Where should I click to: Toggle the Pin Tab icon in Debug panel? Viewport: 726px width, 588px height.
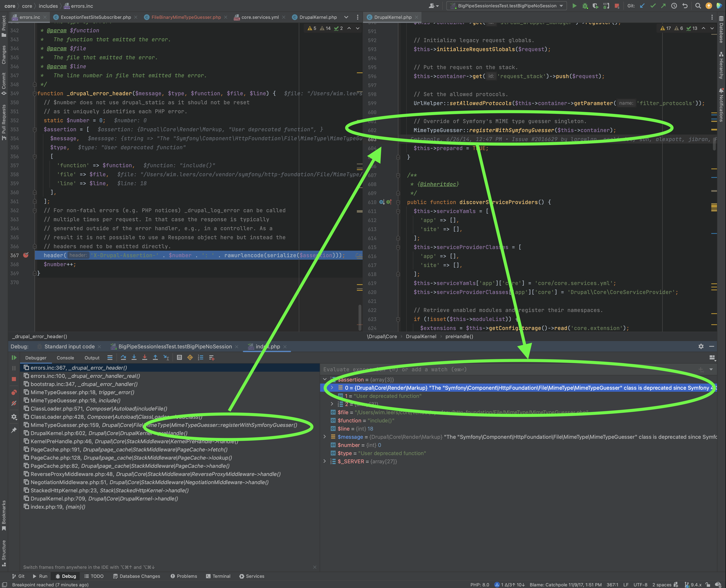coord(14,430)
